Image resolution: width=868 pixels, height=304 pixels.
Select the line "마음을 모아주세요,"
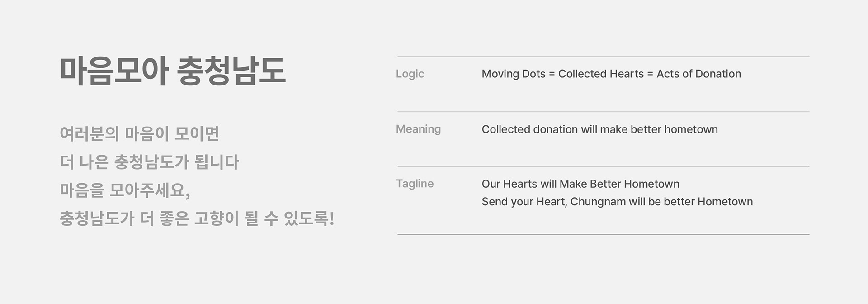coord(125,190)
